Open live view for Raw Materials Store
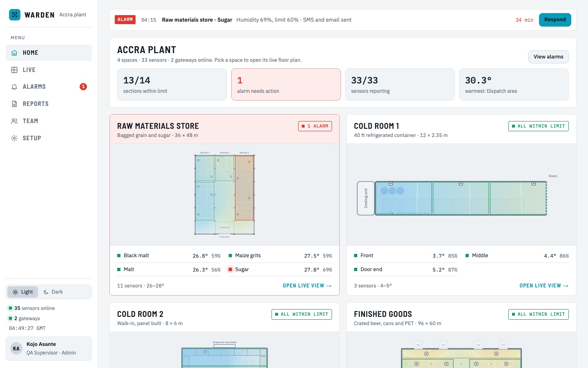588x368 pixels. pos(307,286)
